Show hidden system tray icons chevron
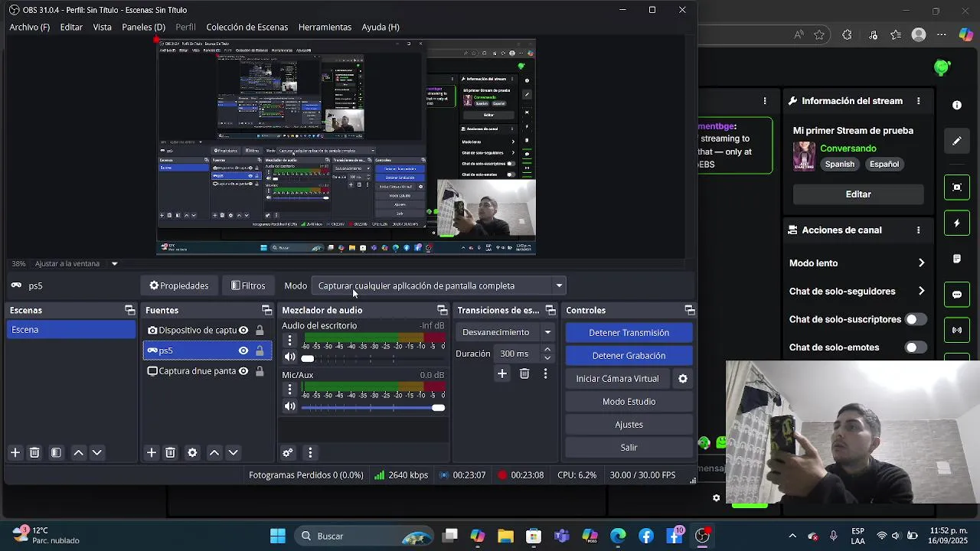 (792, 536)
